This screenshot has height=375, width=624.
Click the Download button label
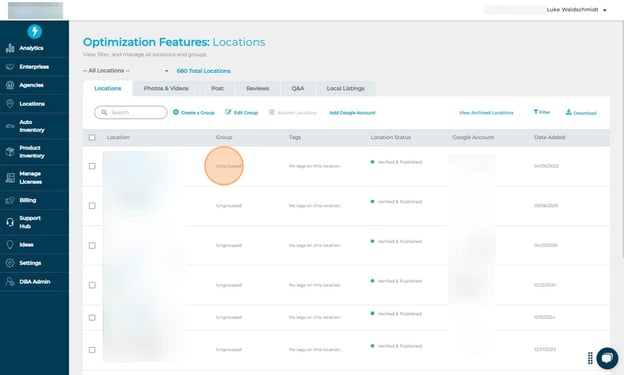pos(585,113)
